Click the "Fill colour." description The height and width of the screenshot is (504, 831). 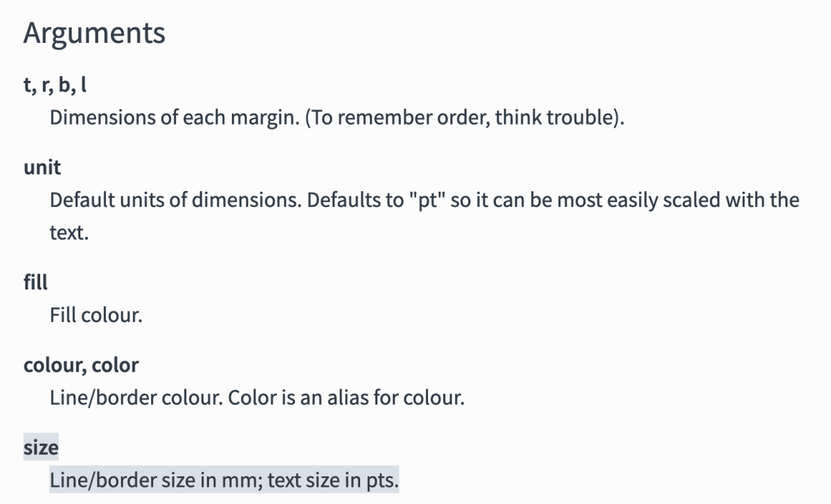(96, 316)
